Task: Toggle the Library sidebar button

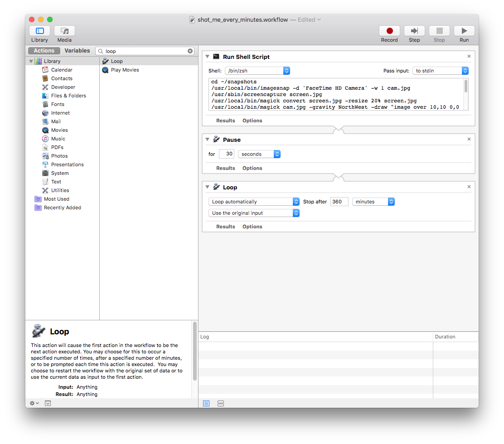Action: (x=39, y=31)
